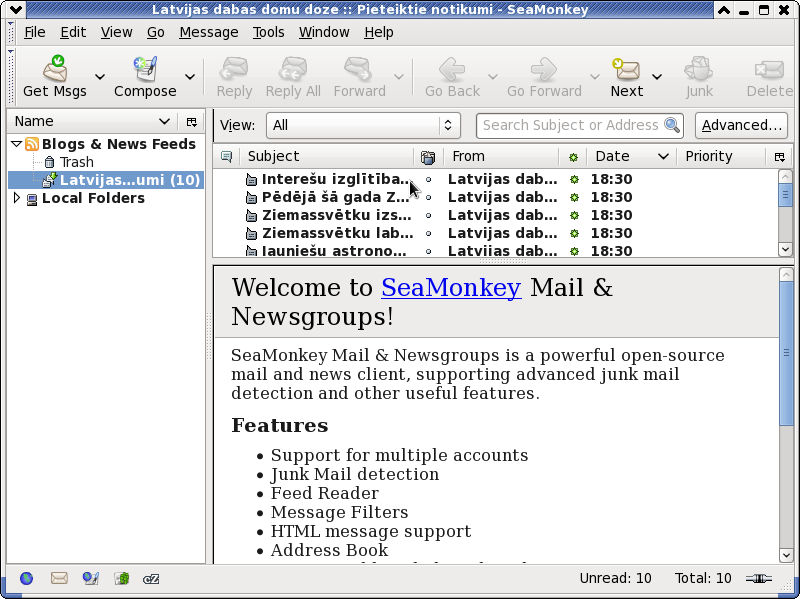Mark message as Junk

tap(698, 77)
